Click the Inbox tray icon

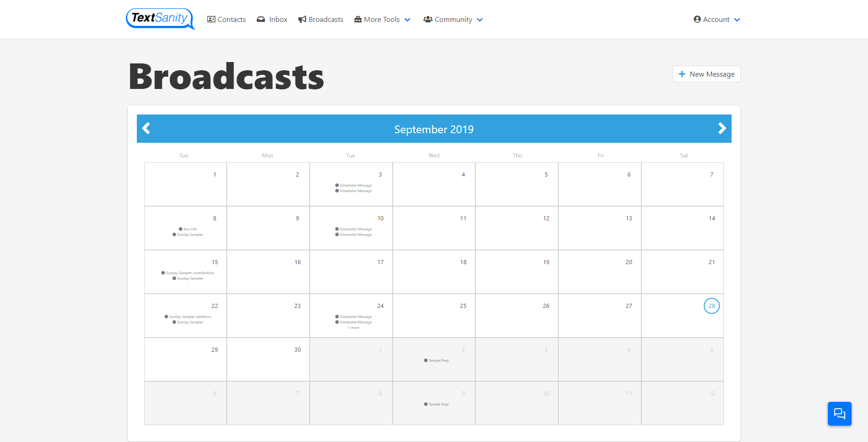[261, 19]
